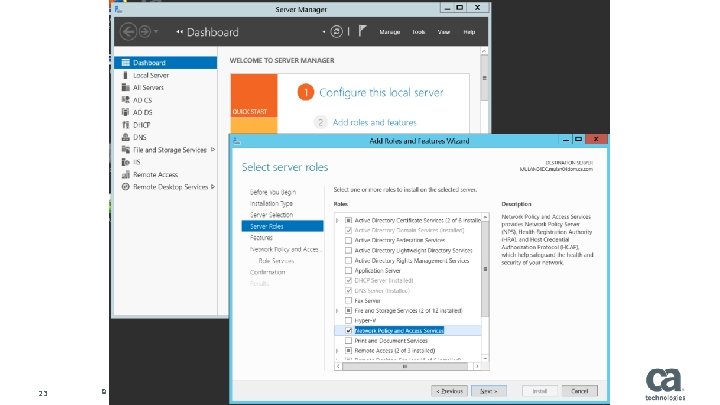Expand File and Storage Services sidebar arrow

click(x=213, y=150)
